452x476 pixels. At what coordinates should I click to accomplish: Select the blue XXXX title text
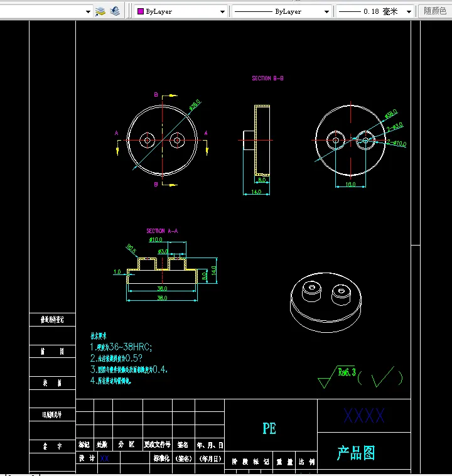364,415
